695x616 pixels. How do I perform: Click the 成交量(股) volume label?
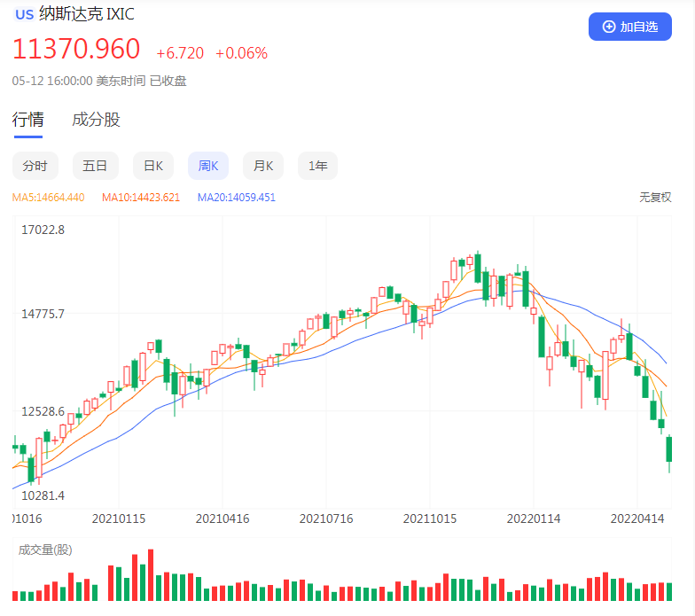[45, 550]
